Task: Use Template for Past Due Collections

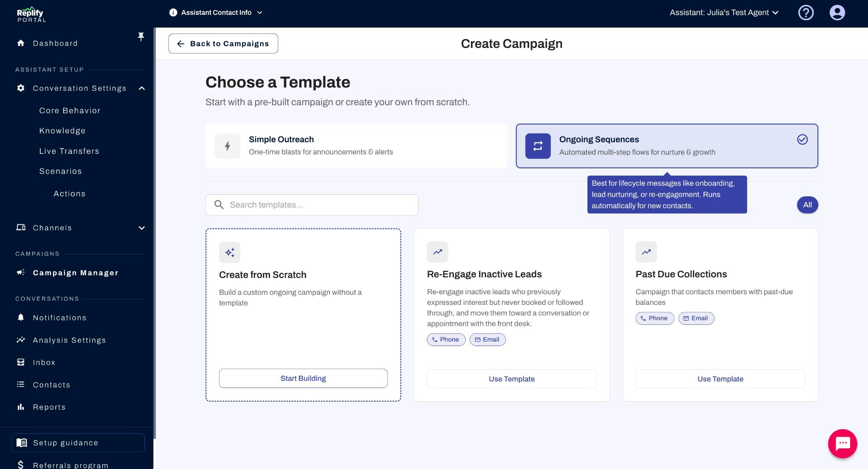Action: [720, 379]
